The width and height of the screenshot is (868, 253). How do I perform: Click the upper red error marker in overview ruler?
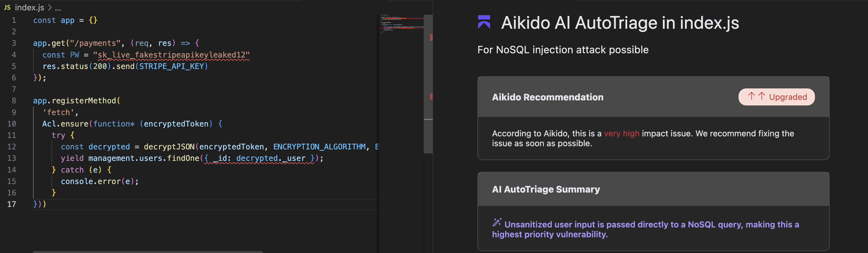[x=431, y=37]
